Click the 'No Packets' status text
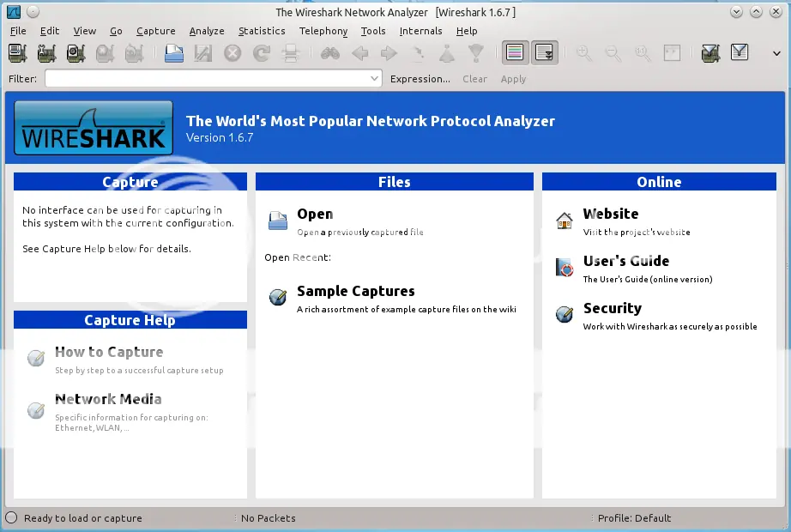791x532 pixels. tap(268, 518)
